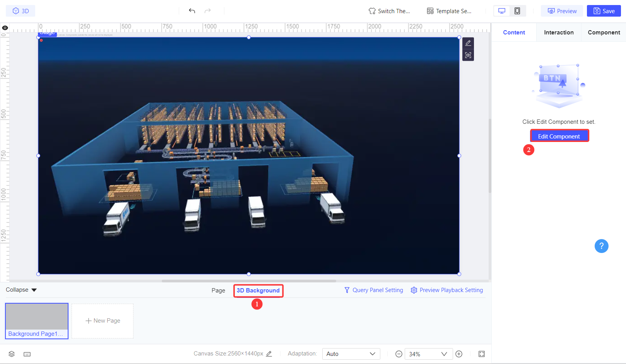
Task: Collapse the page panel
Action: 21,290
